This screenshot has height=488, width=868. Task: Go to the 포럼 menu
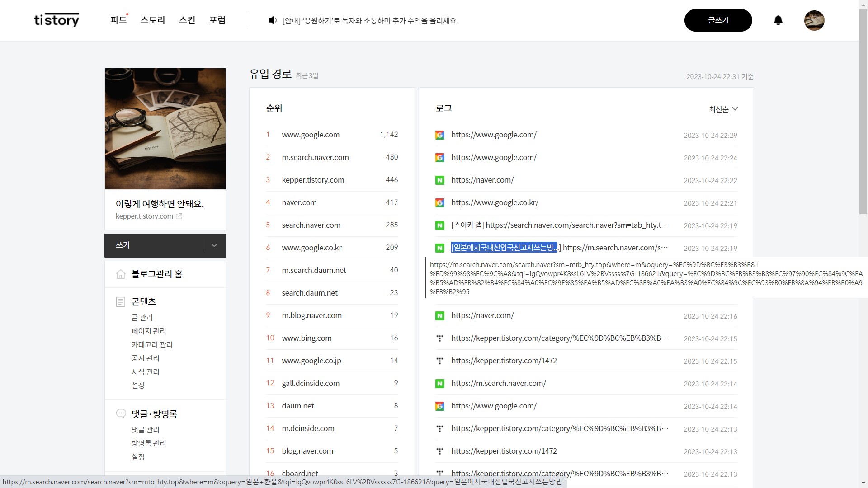tap(217, 20)
